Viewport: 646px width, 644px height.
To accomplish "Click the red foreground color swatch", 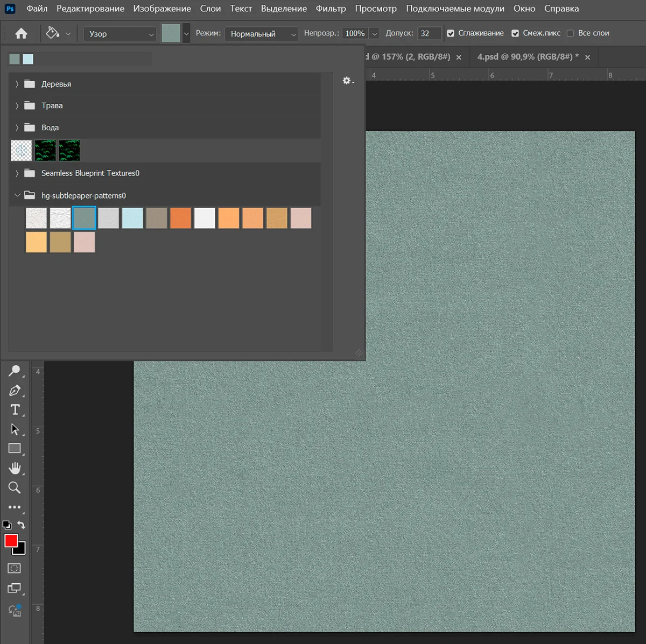I will 11,541.
